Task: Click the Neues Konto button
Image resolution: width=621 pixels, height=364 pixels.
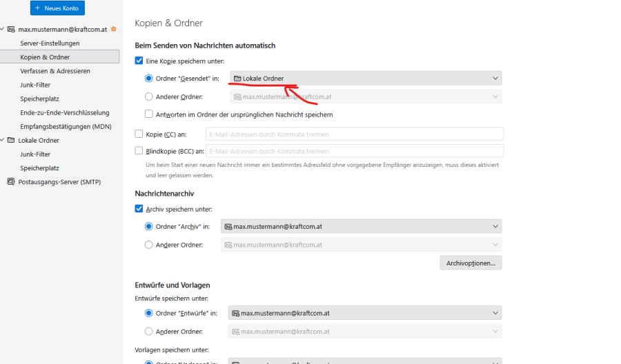Action: click(x=57, y=8)
